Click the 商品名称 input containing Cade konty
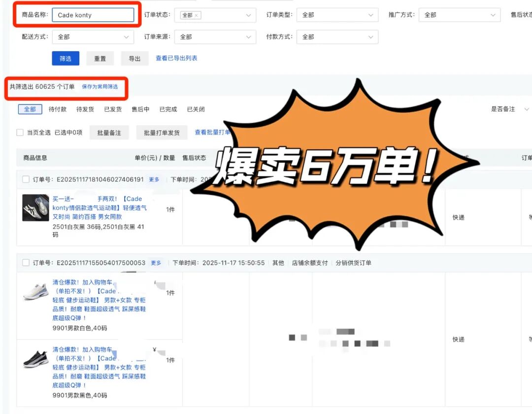532x414 pixels. pyautogui.click(x=93, y=15)
